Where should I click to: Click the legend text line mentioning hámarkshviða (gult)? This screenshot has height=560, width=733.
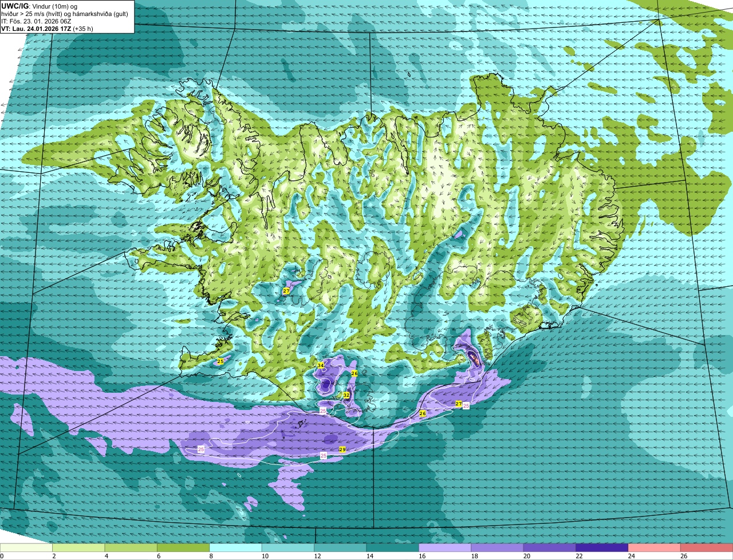click(x=65, y=14)
